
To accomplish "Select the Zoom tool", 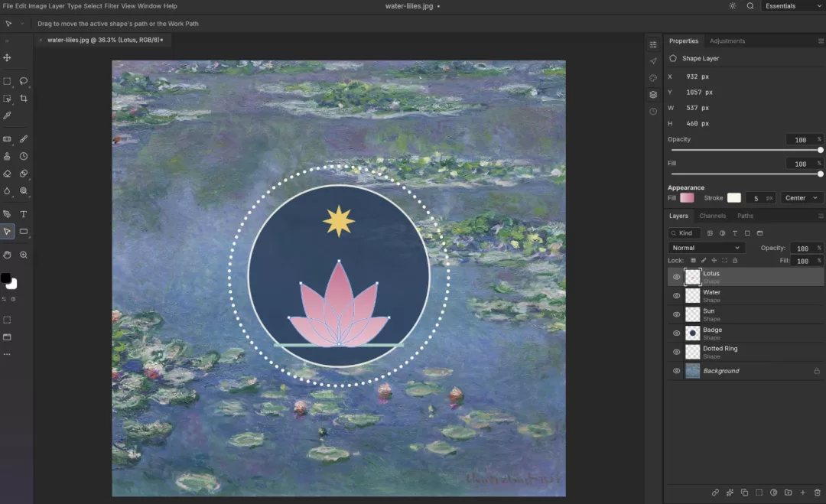I will click(24, 255).
